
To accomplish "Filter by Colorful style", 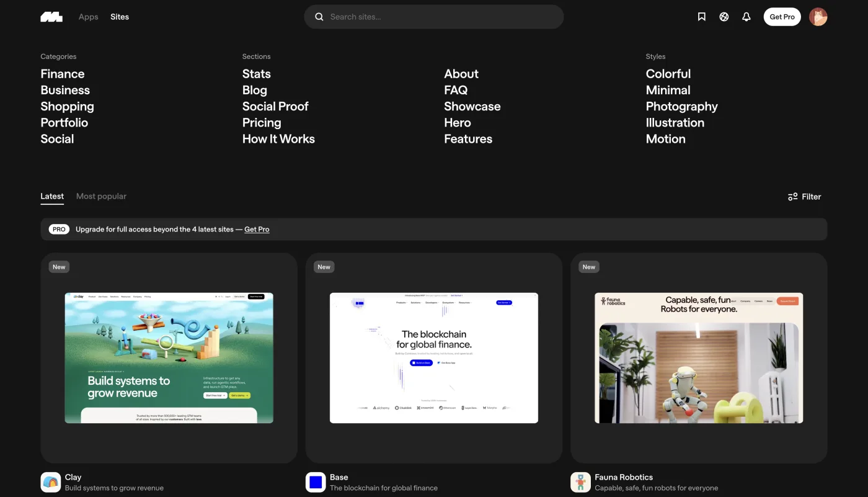I will 668,74.
